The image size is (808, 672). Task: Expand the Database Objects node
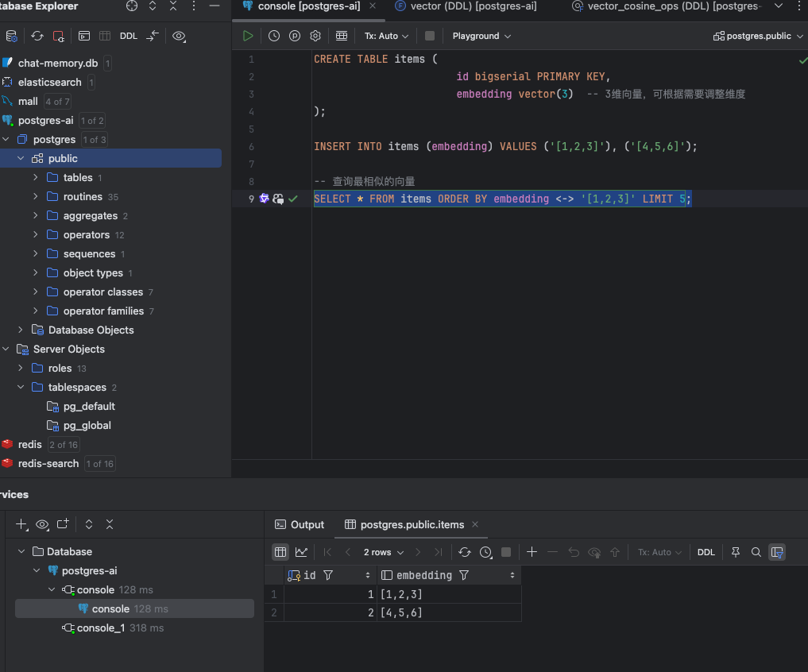[x=21, y=330]
